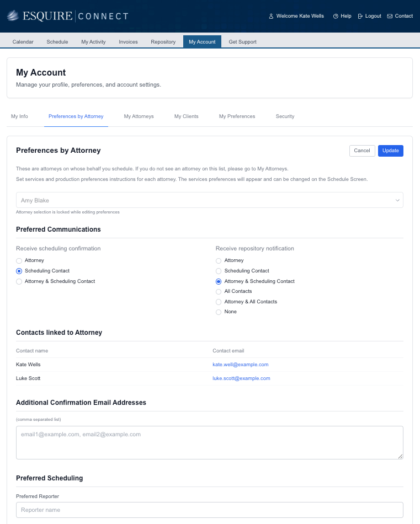The height and width of the screenshot is (524, 420).
Task: Focus the Preferred Reporter name field
Action: [209, 510]
